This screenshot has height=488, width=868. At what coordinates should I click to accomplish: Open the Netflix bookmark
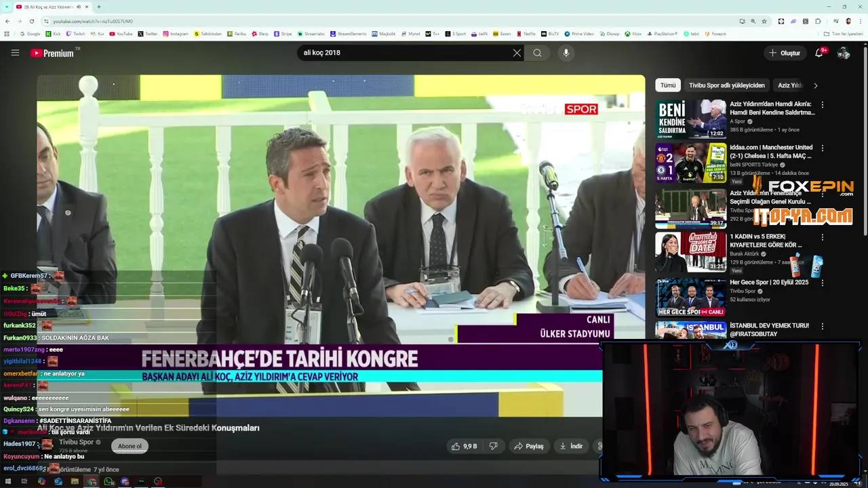[x=526, y=33]
